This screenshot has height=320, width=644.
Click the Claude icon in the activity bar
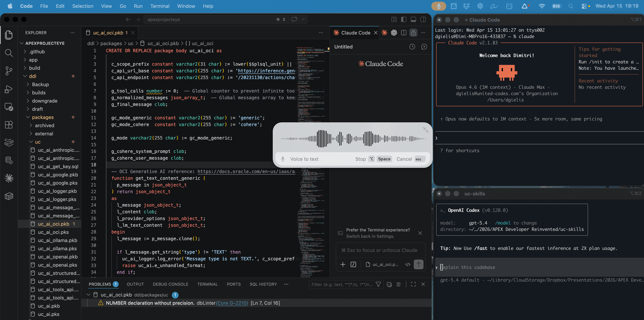point(9,178)
